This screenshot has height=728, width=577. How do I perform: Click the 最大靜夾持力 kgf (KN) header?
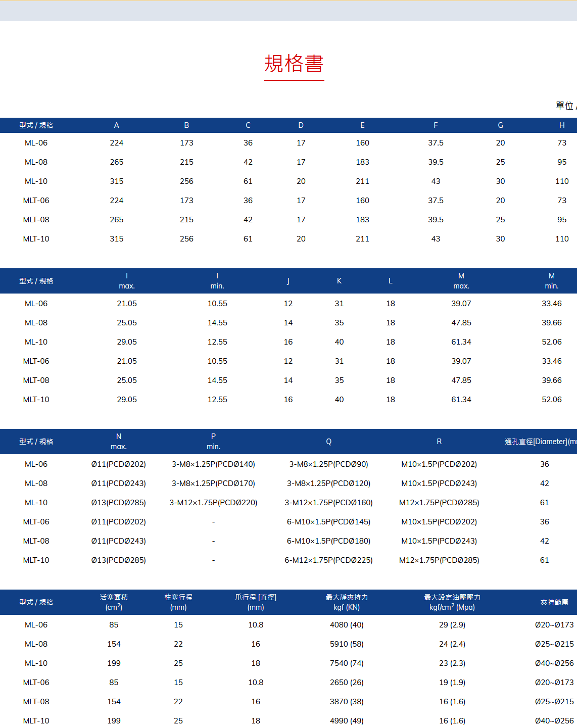tap(347, 602)
